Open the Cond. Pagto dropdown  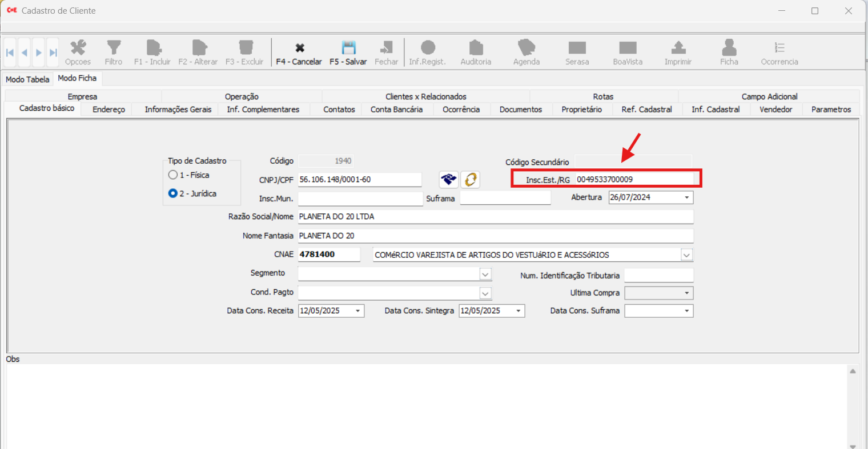click(485, 293)
